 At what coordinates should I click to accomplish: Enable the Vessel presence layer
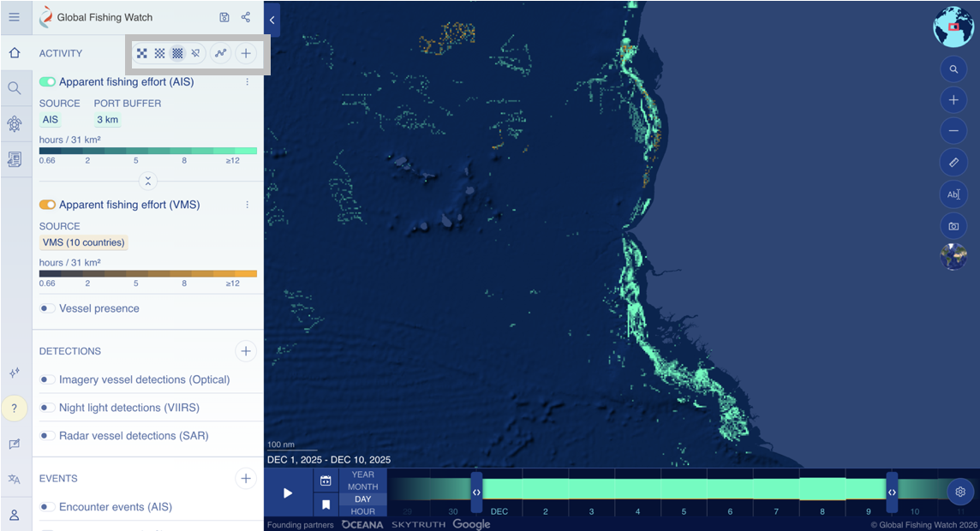click(x=47, y=308)
